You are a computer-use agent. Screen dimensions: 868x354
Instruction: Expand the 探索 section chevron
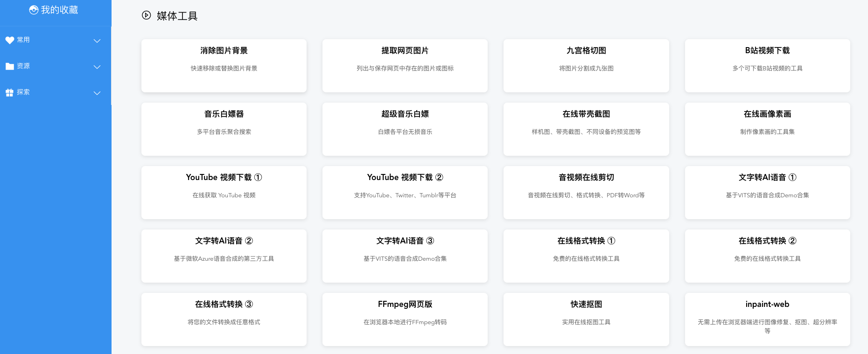point(97,93)
